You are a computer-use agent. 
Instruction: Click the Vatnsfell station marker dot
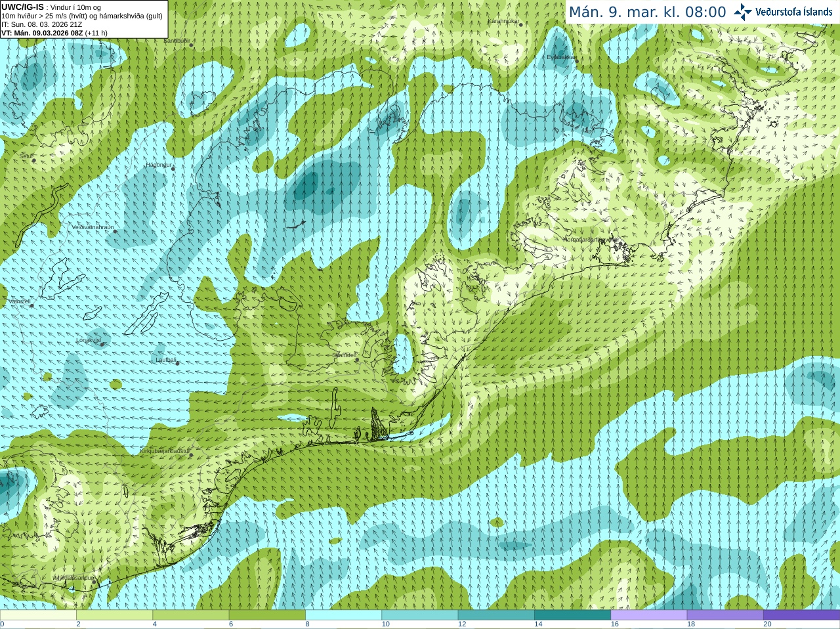(31, 305)
